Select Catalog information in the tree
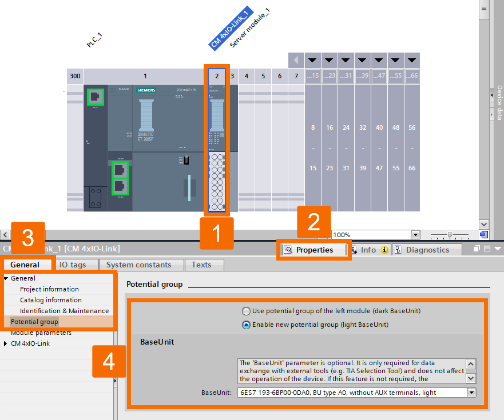The width and height of the screenshot is (504, 420). [x=51, y=300]
